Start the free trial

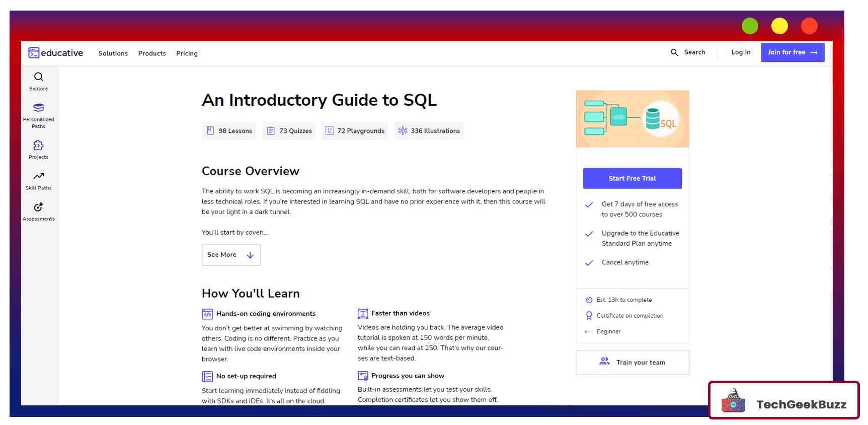click(x=632, y=178)
